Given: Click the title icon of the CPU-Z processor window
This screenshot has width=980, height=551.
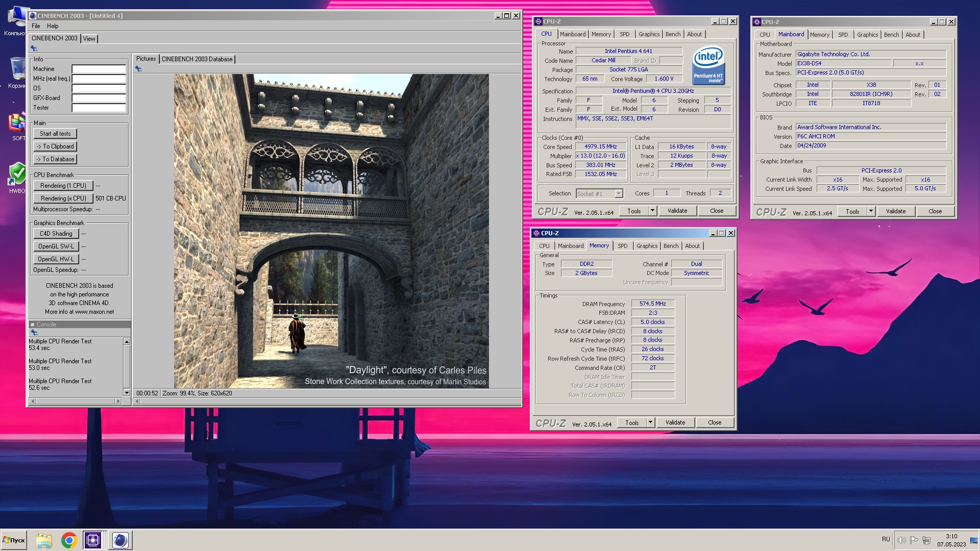Looking at the screenshot, I should (x=538, y=21).
